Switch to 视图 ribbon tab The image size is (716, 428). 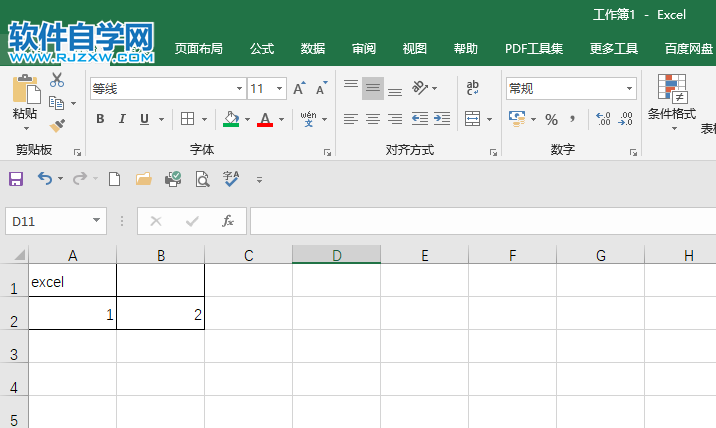click(415, 48)
